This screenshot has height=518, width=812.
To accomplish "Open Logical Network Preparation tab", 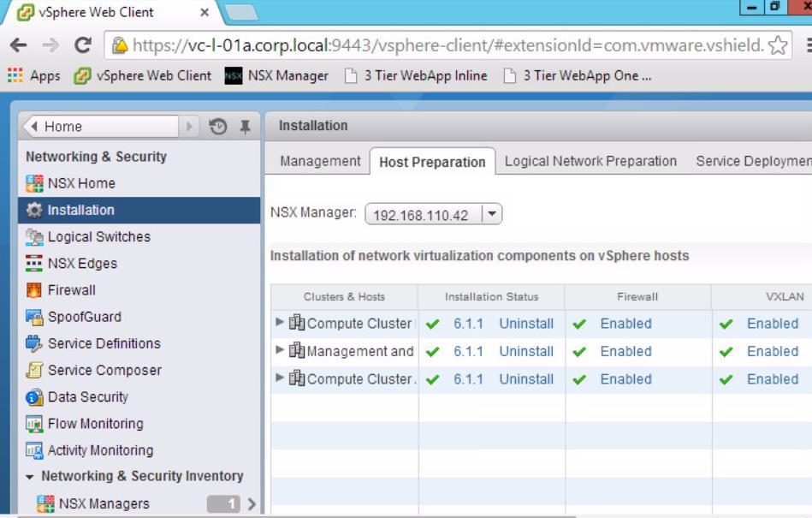I will click(x=590, y=161).
